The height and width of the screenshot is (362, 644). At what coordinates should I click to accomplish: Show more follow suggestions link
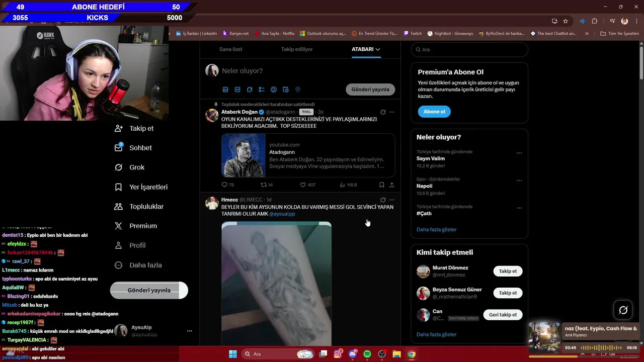pos(436,334)
